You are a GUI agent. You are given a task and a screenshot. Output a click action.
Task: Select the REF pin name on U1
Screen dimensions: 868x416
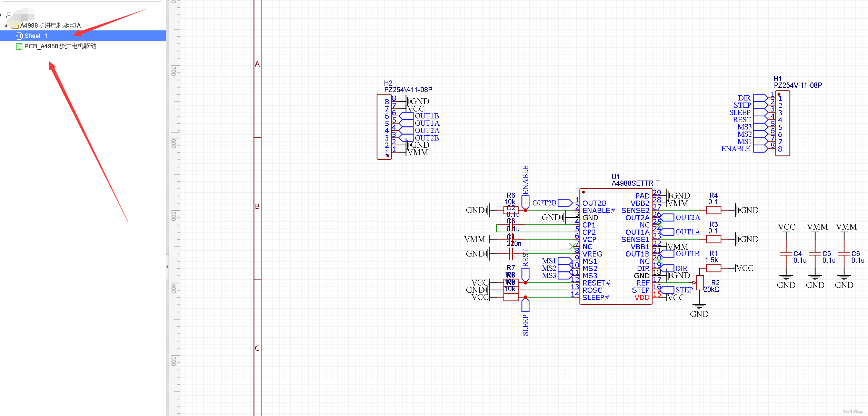[643, 283]
